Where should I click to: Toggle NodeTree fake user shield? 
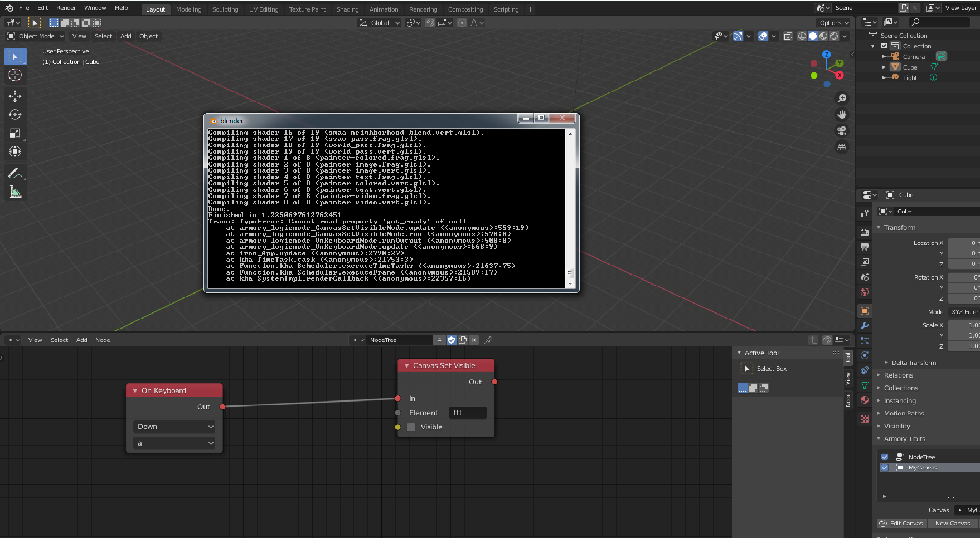point(452,340)
